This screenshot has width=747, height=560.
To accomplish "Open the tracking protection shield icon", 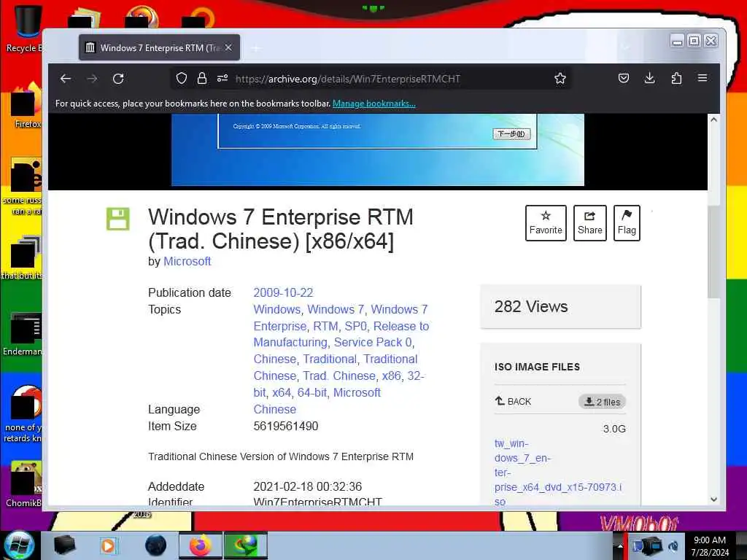I will coord(182,78).
